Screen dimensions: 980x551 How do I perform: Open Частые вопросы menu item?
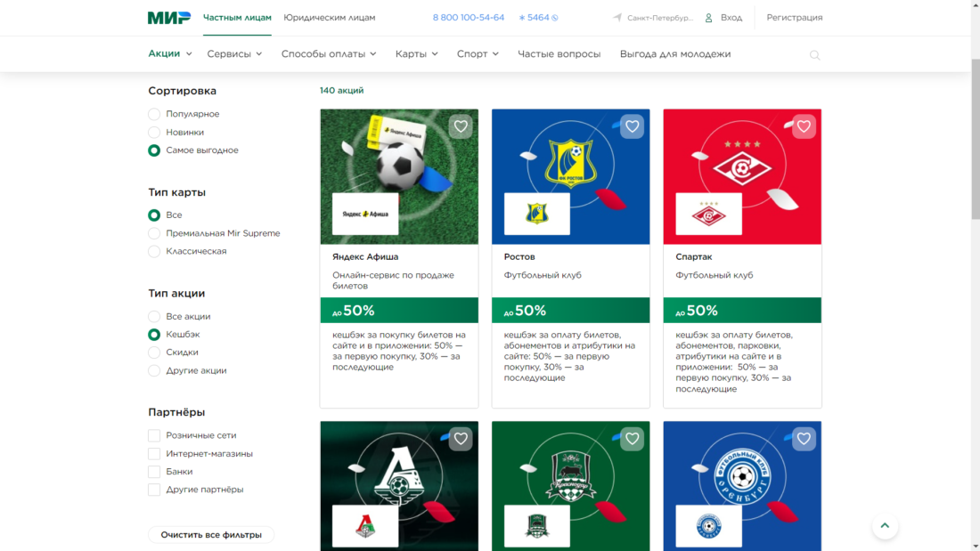coord(559,54)
